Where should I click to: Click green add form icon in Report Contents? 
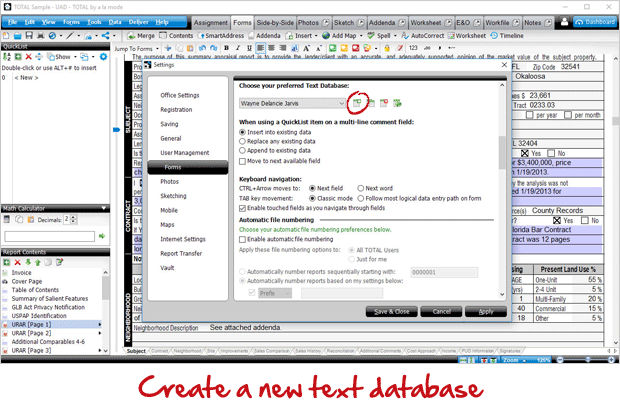tap(7, 262)
